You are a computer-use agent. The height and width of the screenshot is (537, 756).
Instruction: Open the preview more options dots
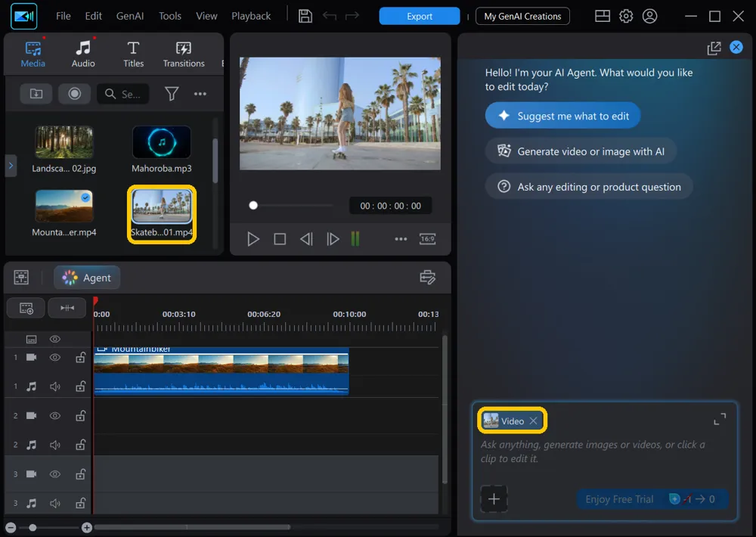(401, 239)
